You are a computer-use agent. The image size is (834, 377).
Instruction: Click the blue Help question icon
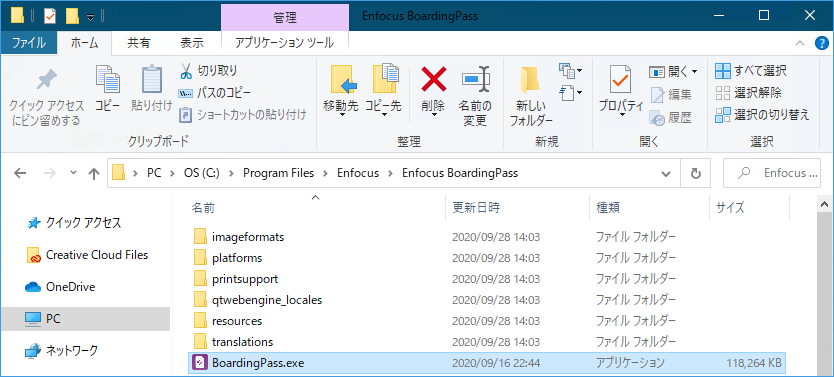pyautogui.click(x=822, y=44)
